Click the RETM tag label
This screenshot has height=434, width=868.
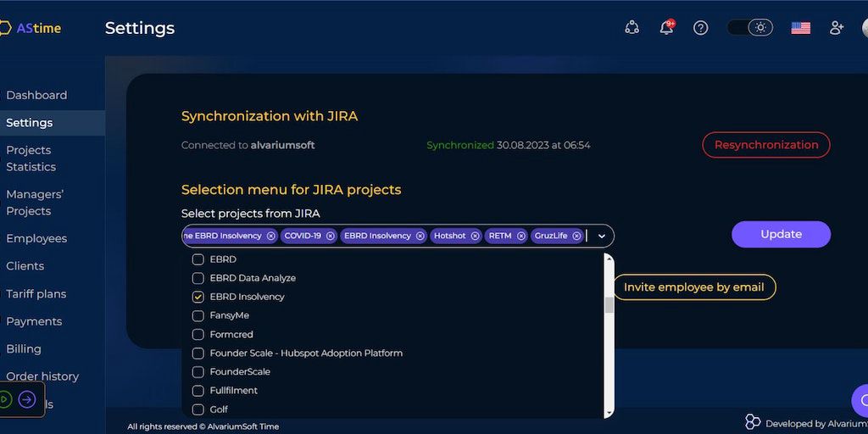point(500,236)
